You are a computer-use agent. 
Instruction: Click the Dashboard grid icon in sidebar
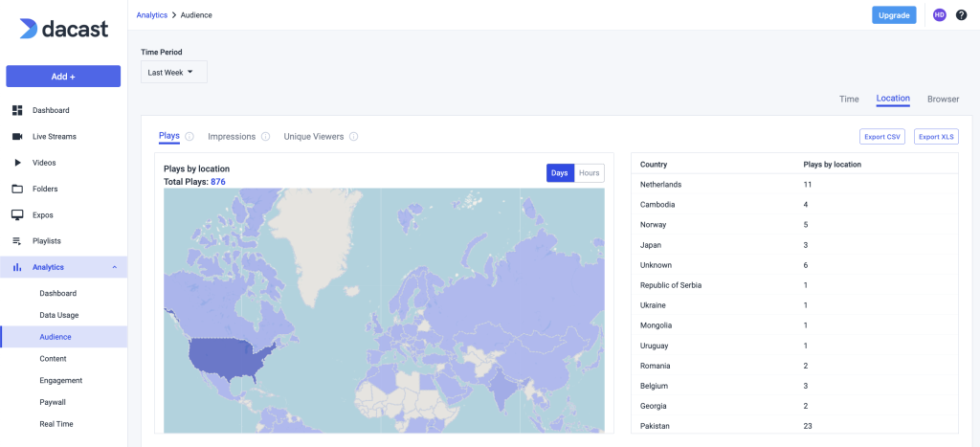click(17, 110)
